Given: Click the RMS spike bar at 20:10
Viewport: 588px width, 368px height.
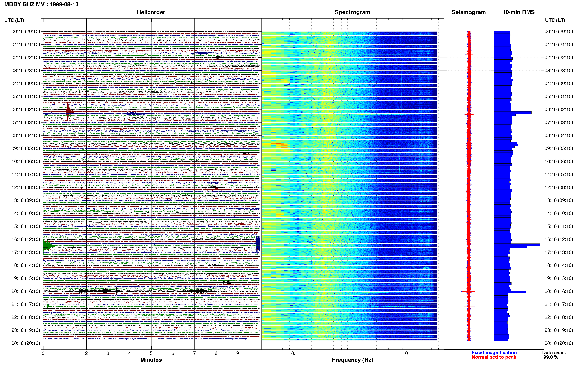Looking at the screenshot, I should (510, 292).
